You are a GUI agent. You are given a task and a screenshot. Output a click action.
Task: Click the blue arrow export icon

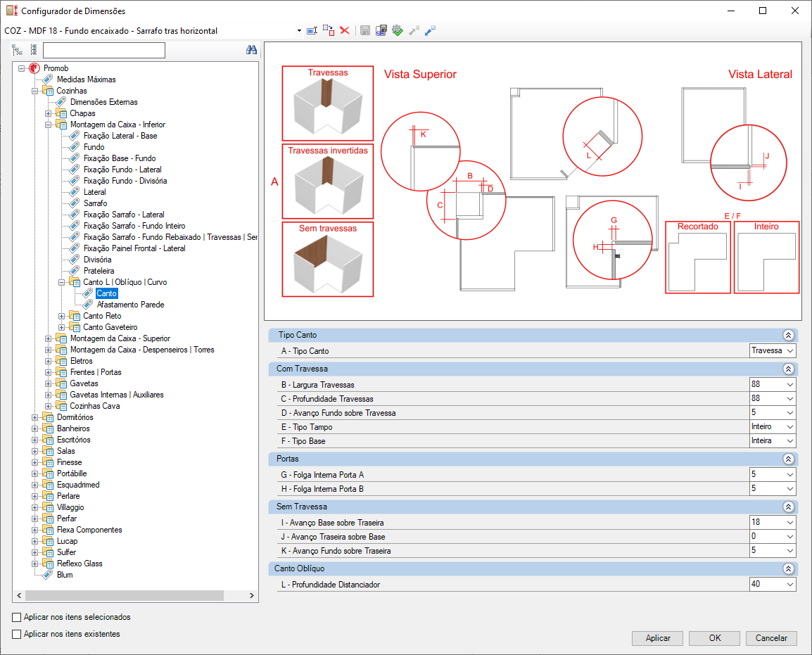coord(431,30)
